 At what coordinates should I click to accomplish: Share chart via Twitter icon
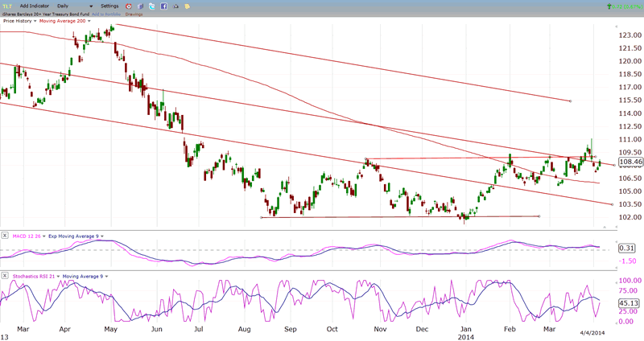(152, 6)
